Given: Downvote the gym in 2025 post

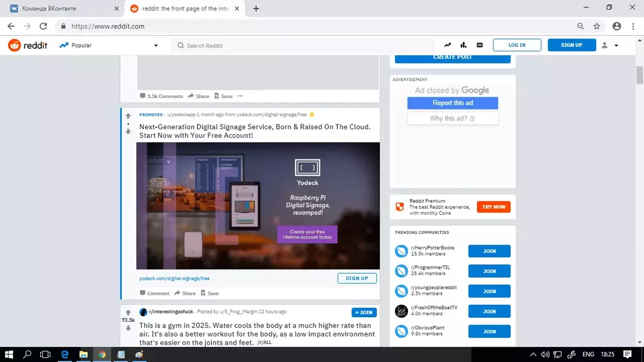Looking at the screenshot, I should pyautogui.click(x=128, y=328).
